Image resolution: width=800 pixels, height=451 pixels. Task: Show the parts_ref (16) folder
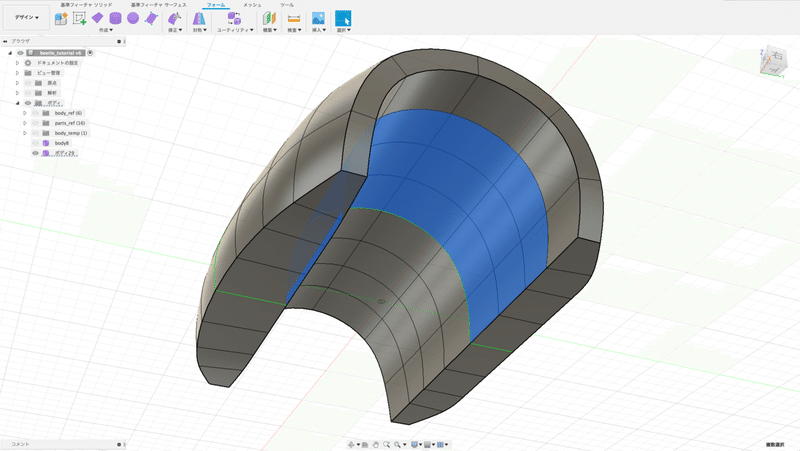point(35,123)
